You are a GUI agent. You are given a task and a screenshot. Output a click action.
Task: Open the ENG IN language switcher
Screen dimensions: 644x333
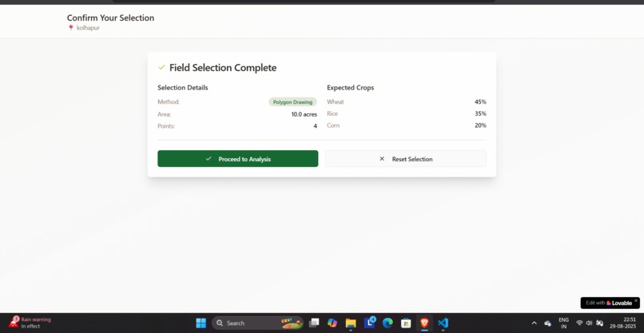[x=564, y=323]
